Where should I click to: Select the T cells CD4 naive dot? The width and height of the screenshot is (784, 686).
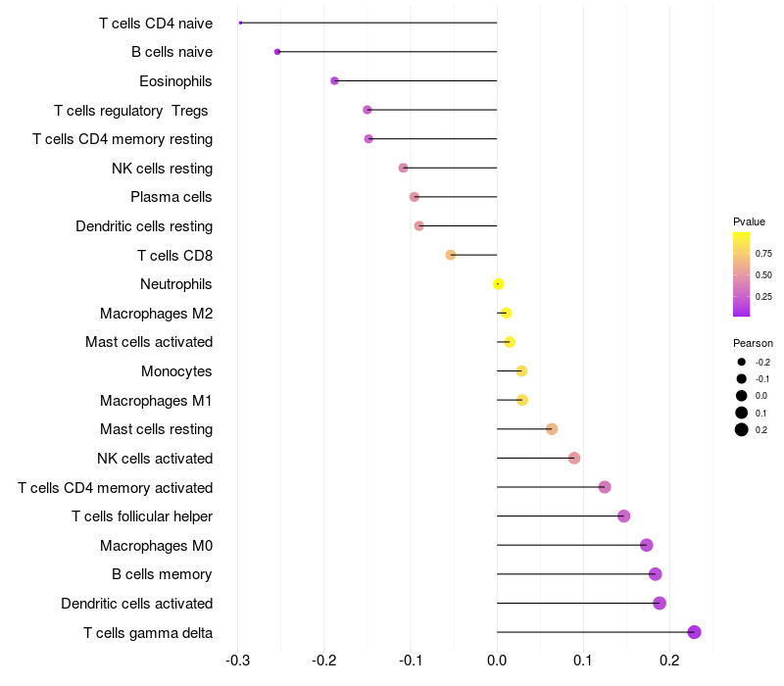point(240,23)
